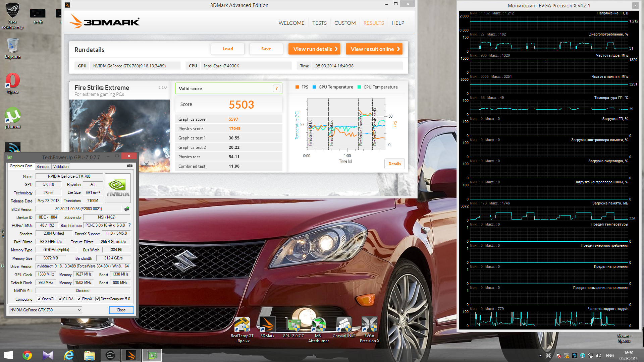Click the Steam shortcut on the desktop
This screenshot has height=362, width=644.
coord(624,338)
